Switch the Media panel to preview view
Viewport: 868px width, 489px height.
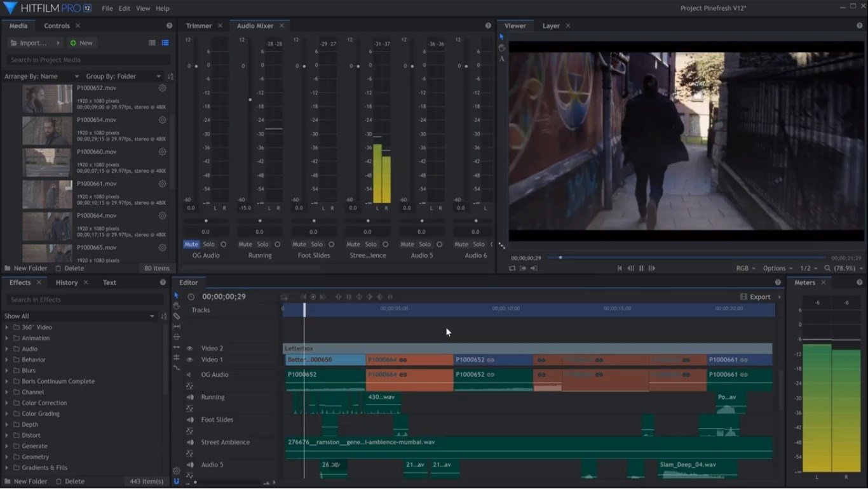165,43
